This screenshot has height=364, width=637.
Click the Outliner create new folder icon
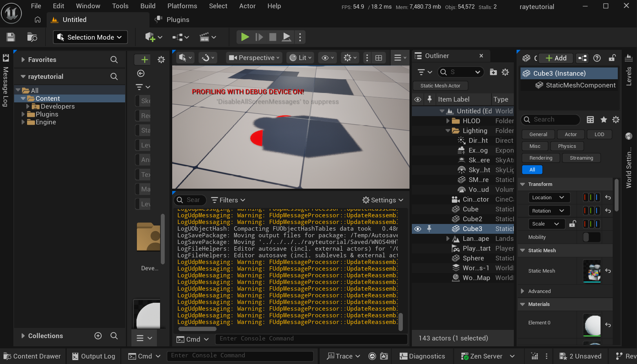pos(493,72)
